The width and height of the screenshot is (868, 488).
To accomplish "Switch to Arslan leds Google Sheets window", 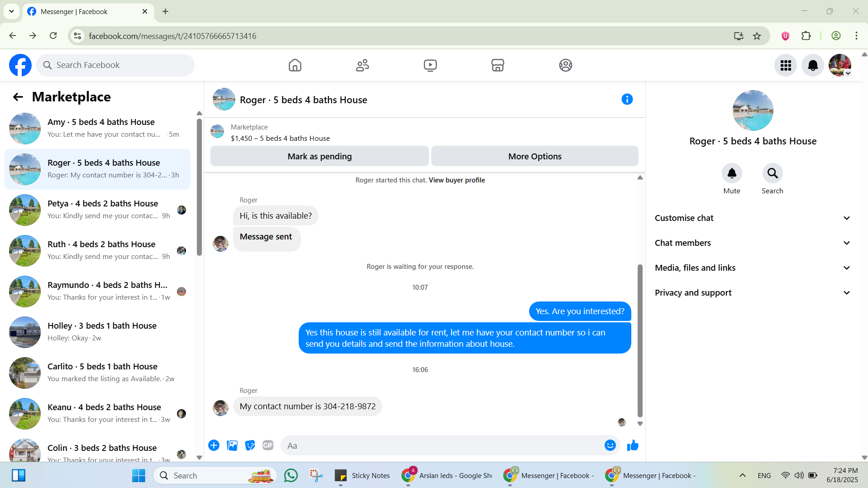I will click(447, 475).
